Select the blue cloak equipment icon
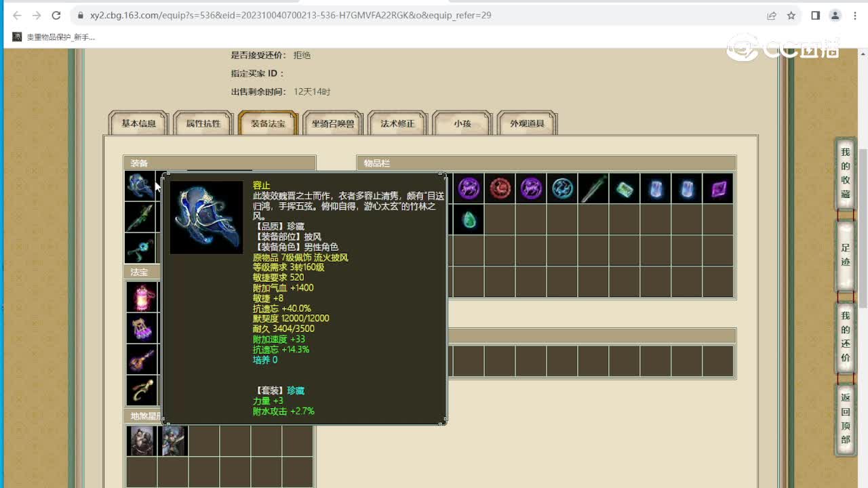 tap(140, 186)
